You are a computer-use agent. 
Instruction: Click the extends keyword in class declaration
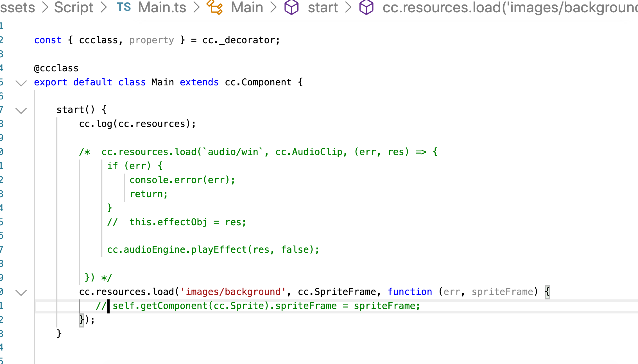pos(199,82)
